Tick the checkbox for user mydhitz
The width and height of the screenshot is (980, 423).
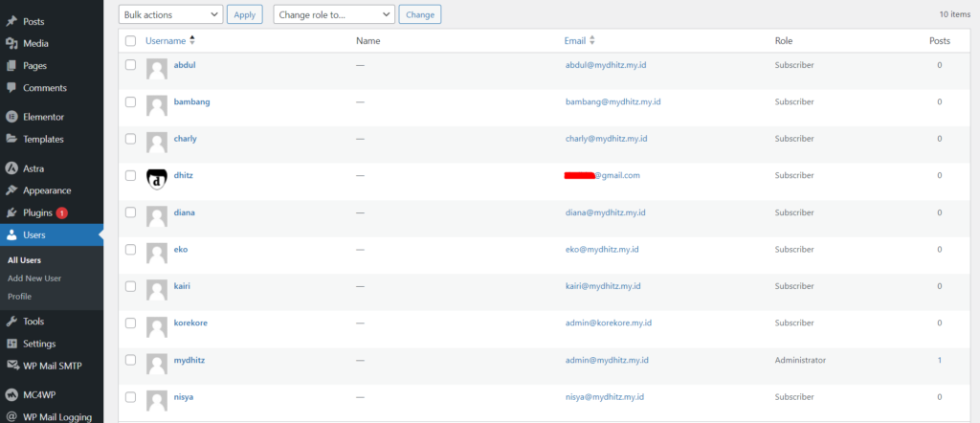coord(130,359)
